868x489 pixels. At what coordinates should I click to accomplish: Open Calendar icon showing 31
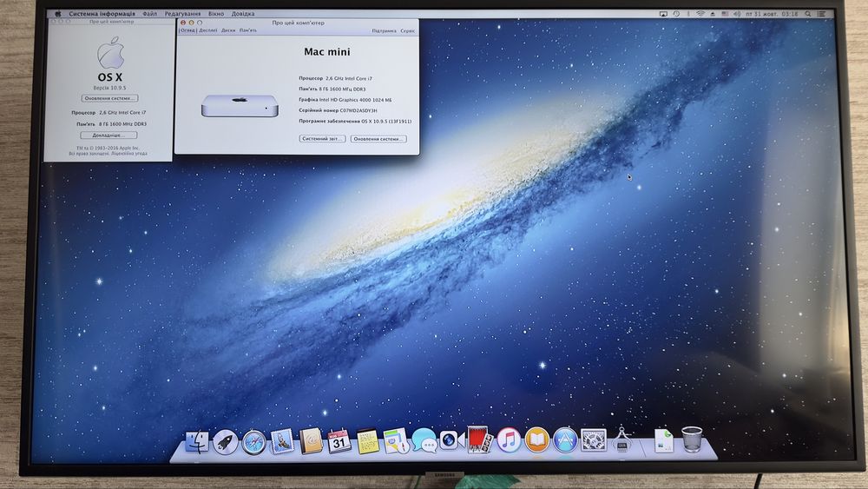pos(339,441)
